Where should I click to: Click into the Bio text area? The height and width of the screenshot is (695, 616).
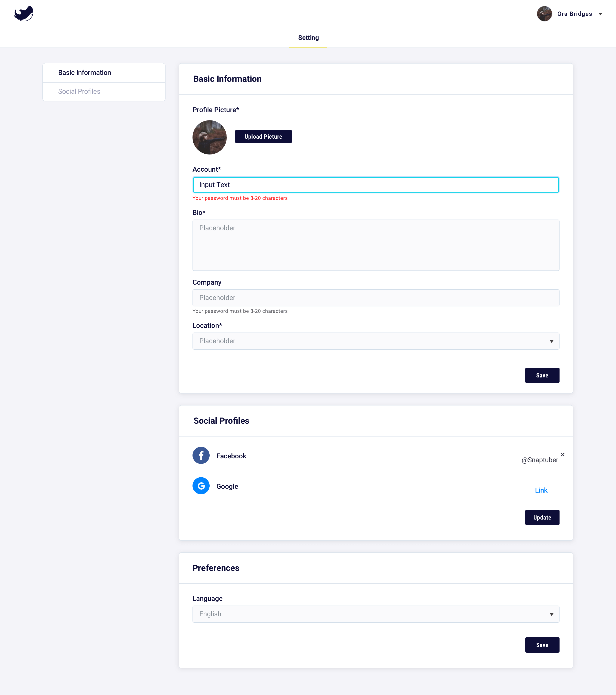(376, 245)
